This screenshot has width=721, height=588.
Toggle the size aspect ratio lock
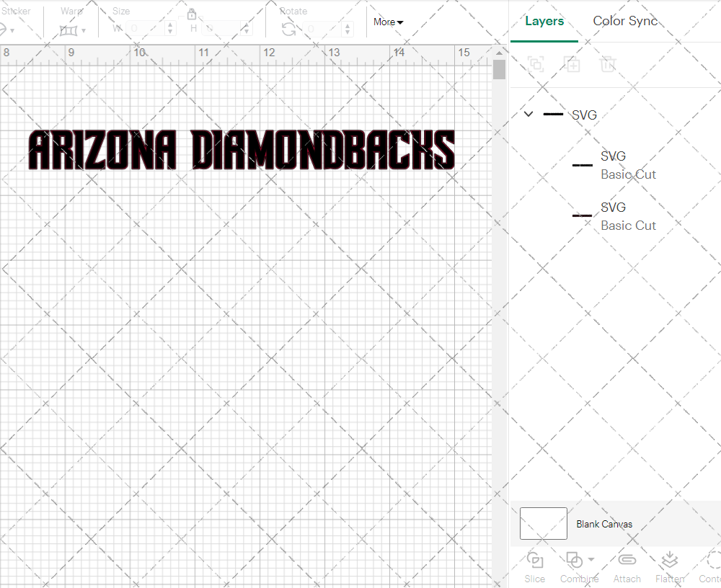click(192, 15)
